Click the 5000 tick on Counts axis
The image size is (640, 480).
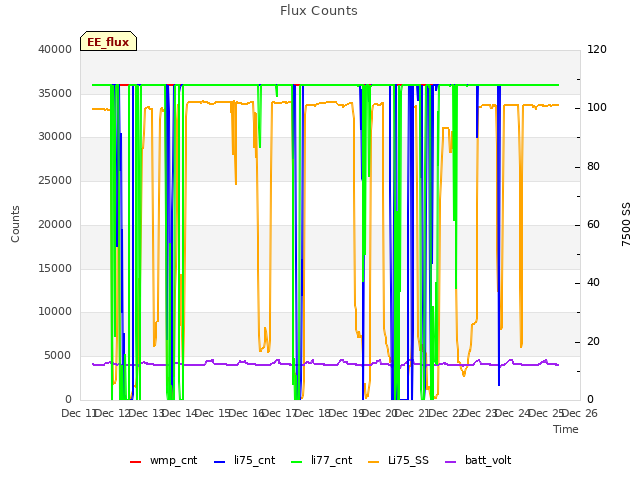tap(58, 356)
